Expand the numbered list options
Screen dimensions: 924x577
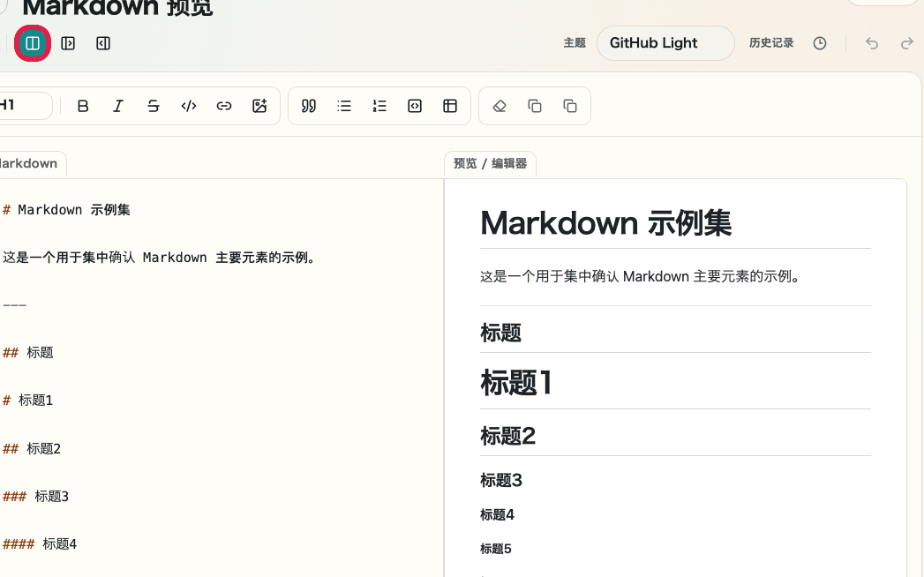coord(379,106)
